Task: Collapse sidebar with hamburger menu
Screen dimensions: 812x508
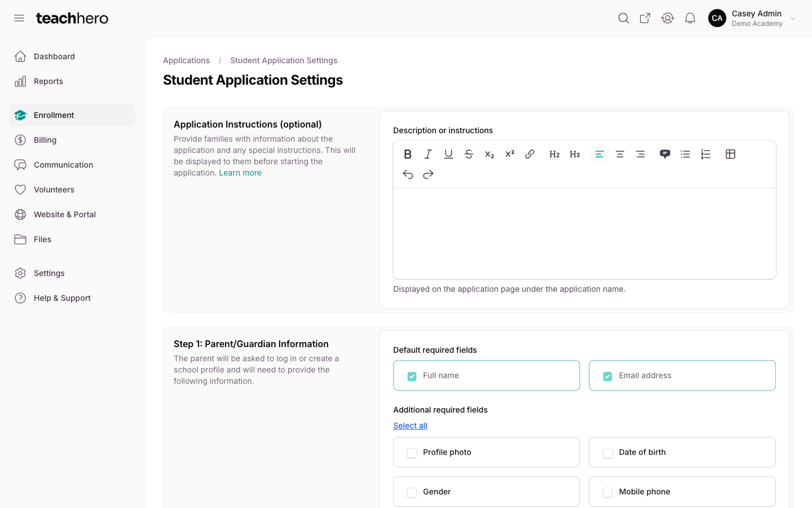Action: [19, 18]
